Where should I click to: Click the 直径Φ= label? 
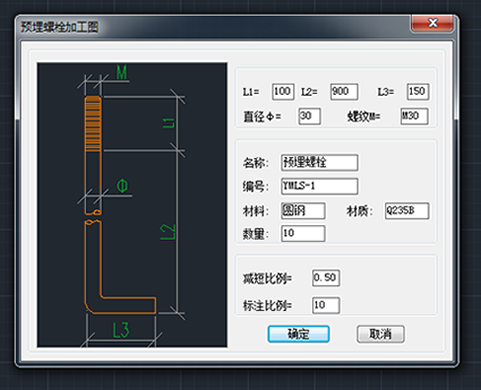click(x=262, y=117)
